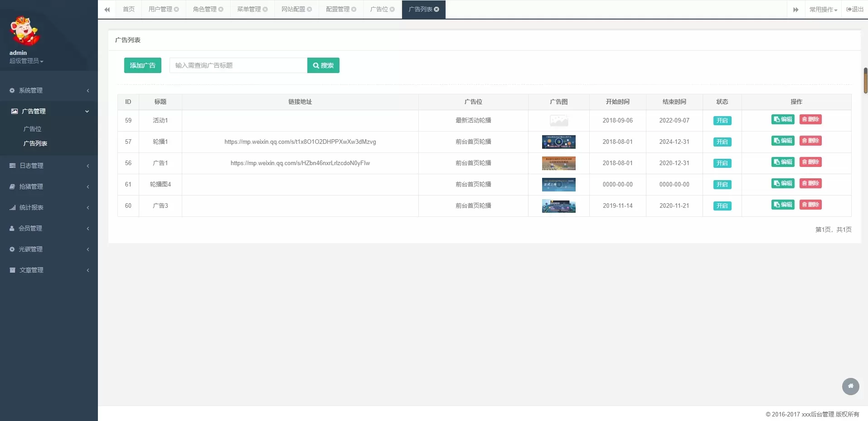Click the ad title search input field
Viewport: 868px width, 421px height.
238,65
